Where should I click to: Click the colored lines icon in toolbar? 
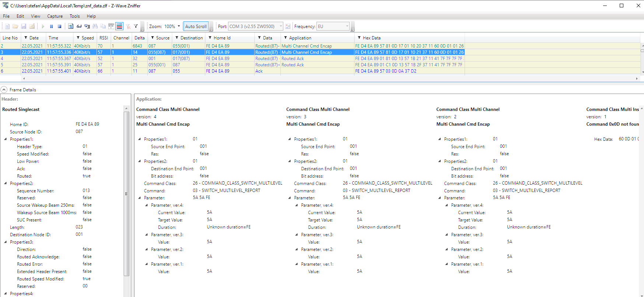[x=119, y=27]
